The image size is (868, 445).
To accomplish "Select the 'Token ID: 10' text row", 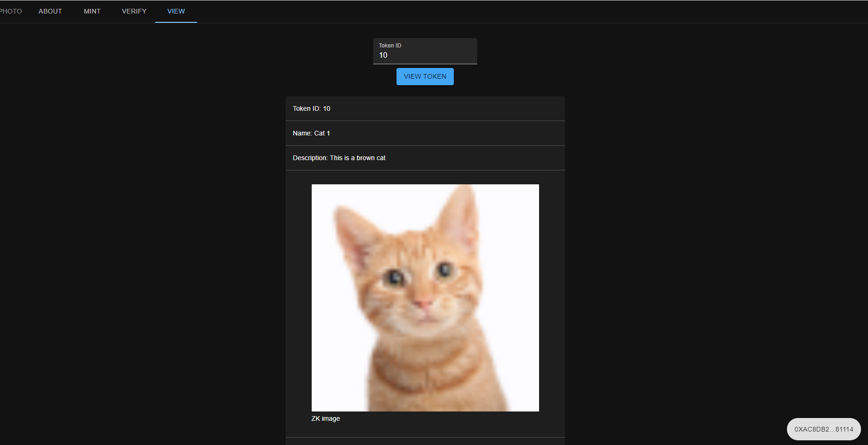I will 425,108.
